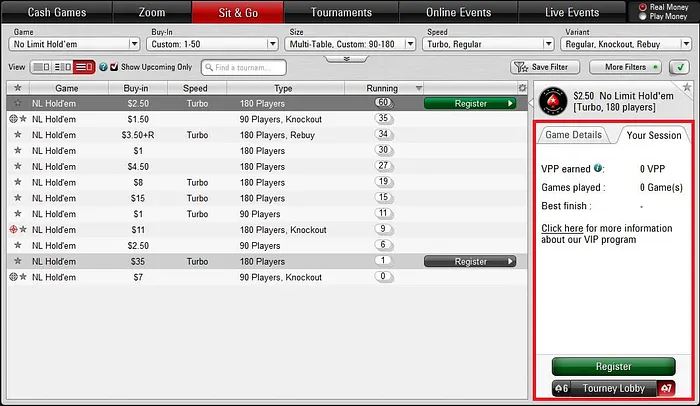The width and height of the screenshot is (700, 406).
Task: Open the Cash Games tab
Action: (x=57, y=12)
